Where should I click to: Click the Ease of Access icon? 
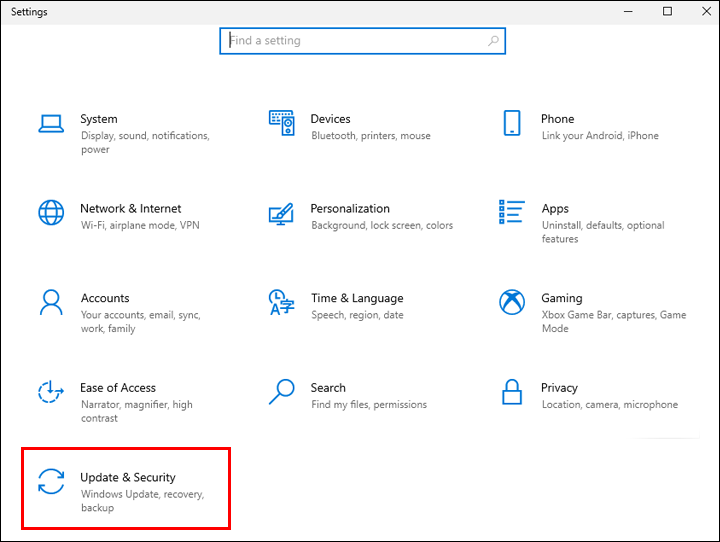coord(51,392)
